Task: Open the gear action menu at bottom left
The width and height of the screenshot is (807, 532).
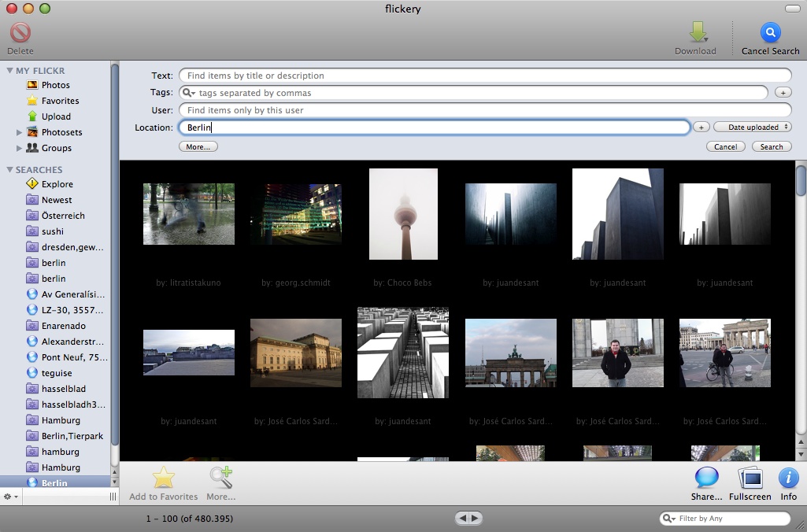Action: click(x=9, y=497)
